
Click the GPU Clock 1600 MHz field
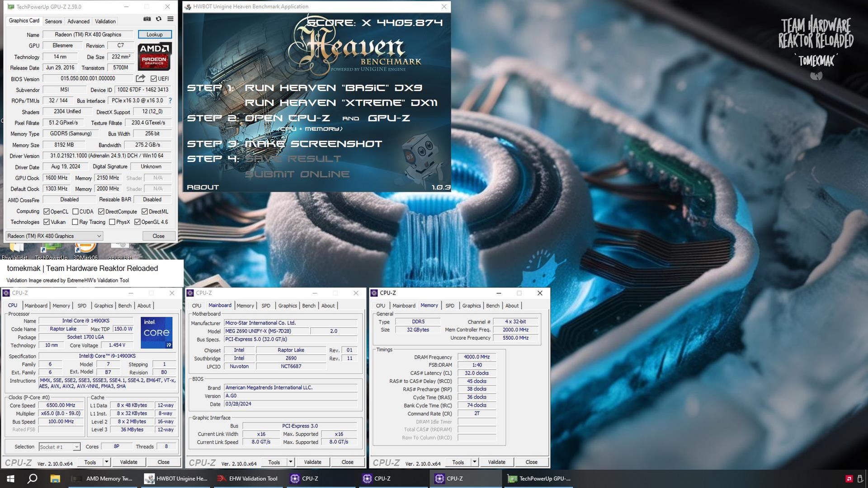[x=57, y=178]
